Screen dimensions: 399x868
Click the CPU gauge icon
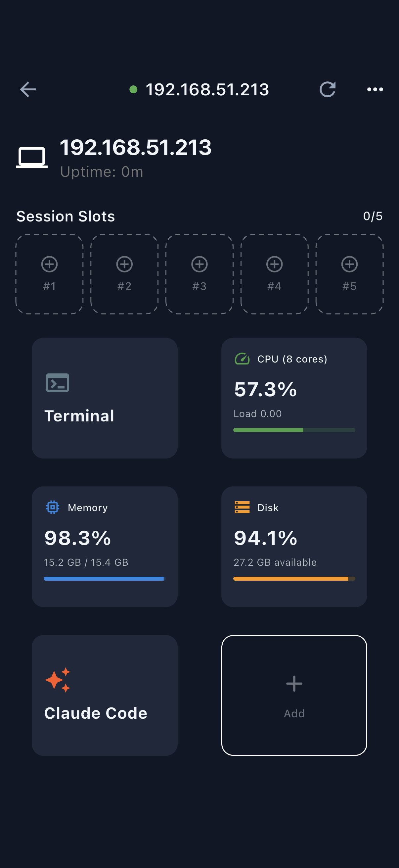coord(242,360)
